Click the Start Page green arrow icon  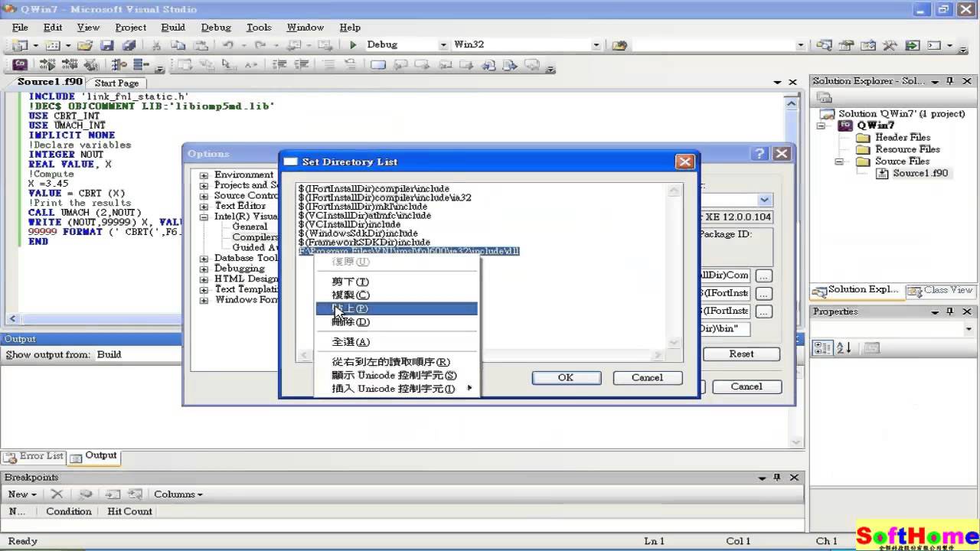(912, 45)
